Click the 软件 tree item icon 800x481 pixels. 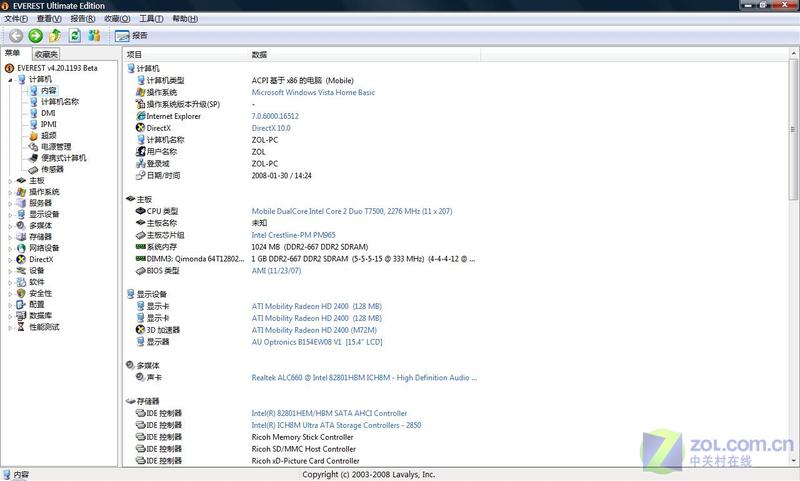(x=21, y=282)
